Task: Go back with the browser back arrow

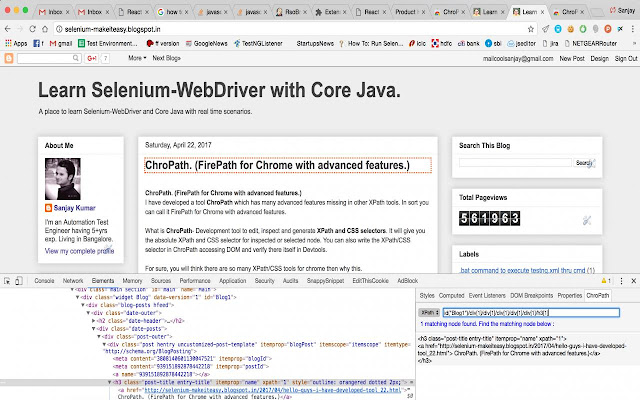Action: [x=7, y=29]
